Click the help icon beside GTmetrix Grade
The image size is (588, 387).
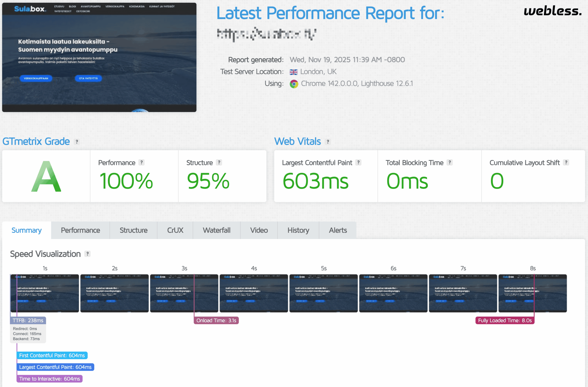(x=77, y=142)
